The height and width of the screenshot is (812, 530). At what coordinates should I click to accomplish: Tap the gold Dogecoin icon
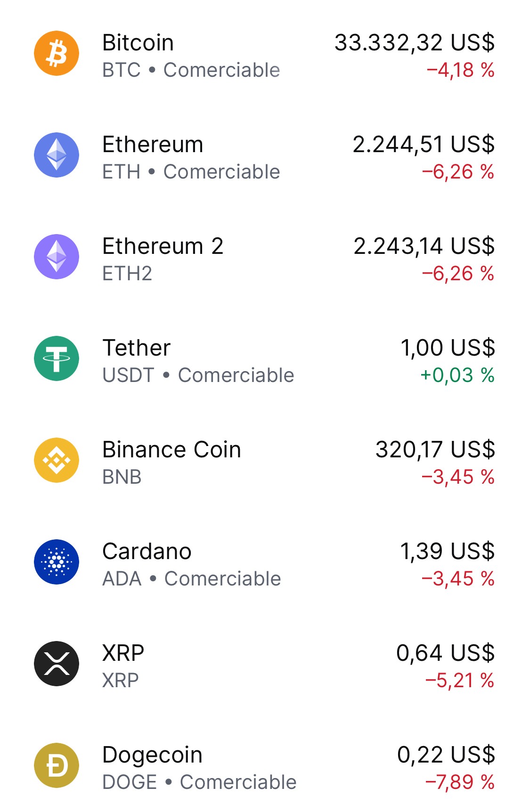(57, 765)
